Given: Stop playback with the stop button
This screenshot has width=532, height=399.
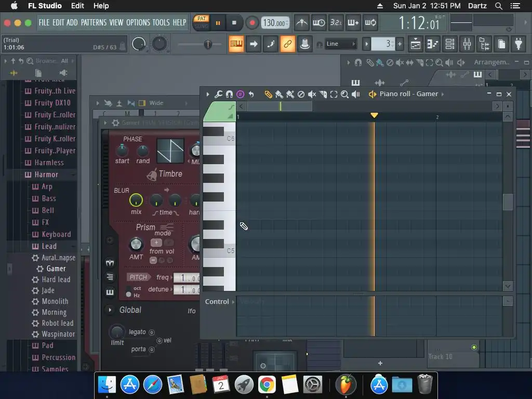Looking at the screenshot, I should [x=234, y=23].
